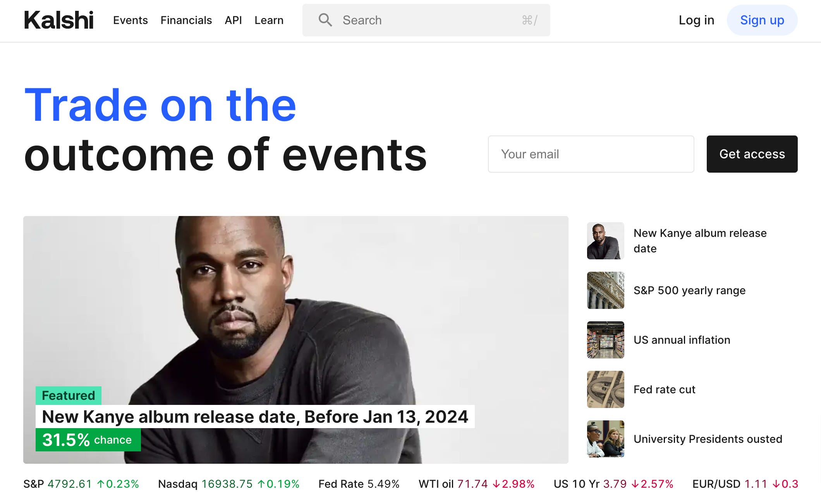Click the Featured green tag
Viewport: 821px width, 504px height.
tap(69, 396)
